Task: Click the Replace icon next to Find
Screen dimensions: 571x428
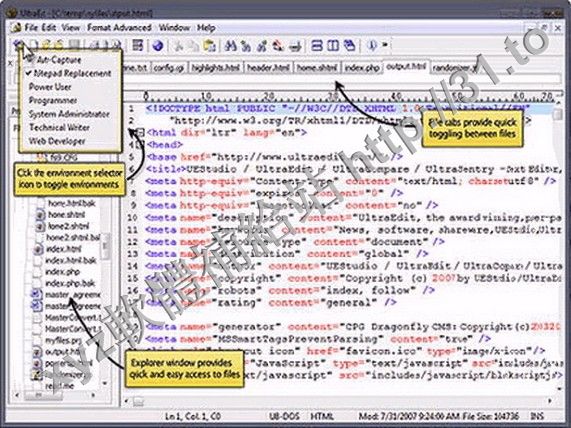Action: (246, 46)
